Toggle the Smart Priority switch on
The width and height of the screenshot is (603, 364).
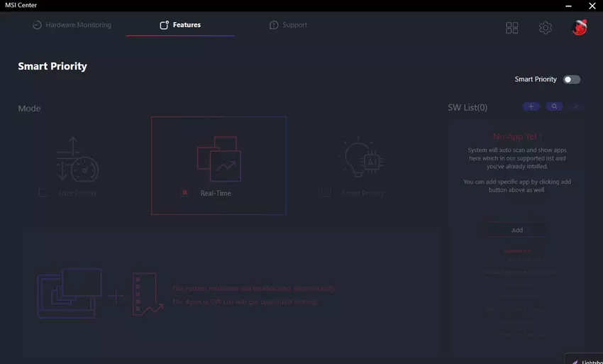[x=572, y=79]
